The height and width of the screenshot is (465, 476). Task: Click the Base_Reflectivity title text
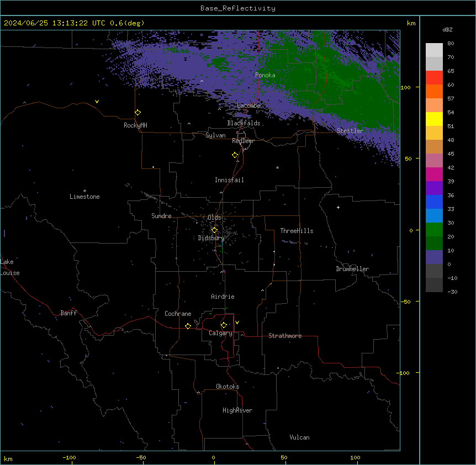(x=238, y=8)
